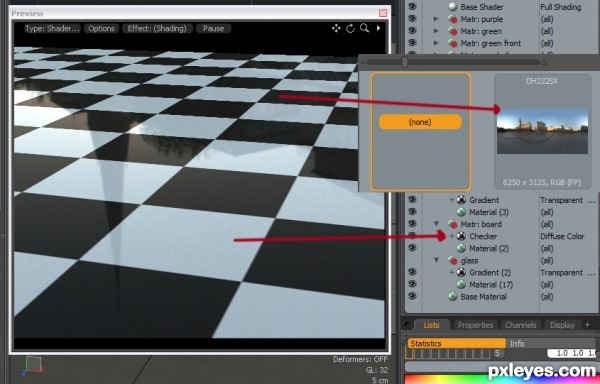Adjust the thumbnail size slider handle
Image resolution: width=600 pixels, height=384 pixels.
(404, 62)
